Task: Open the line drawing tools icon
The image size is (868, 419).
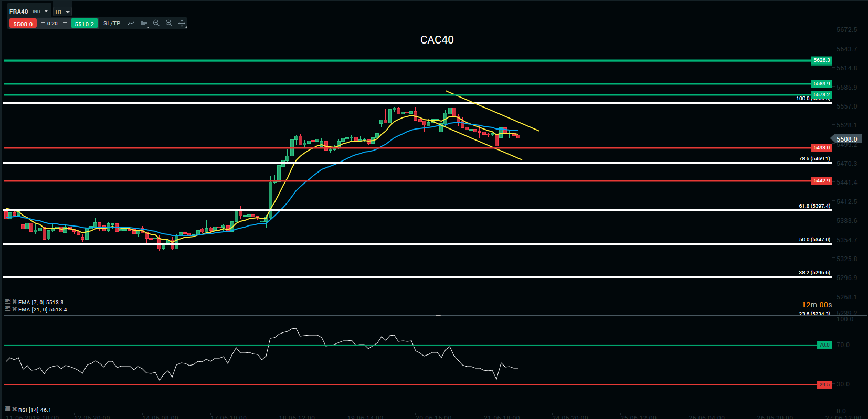Action: click(x=131, y=23)
